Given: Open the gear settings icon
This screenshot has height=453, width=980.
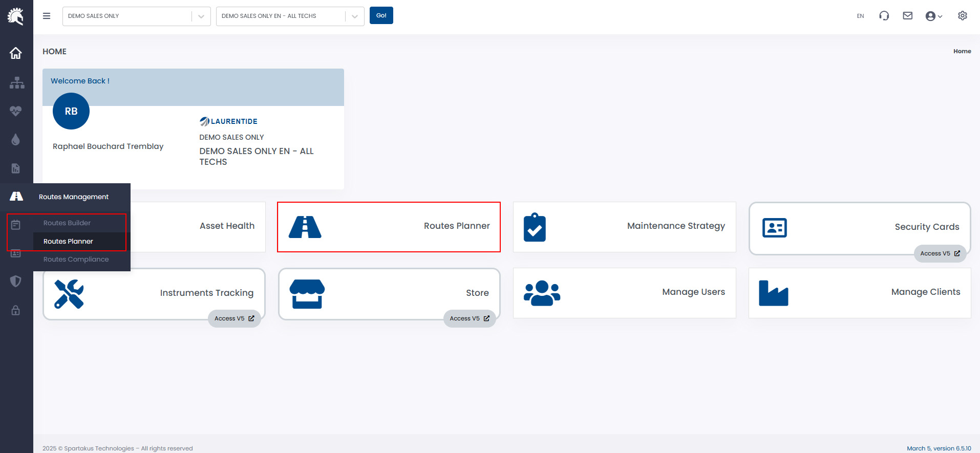Looking at the screenshot, I should click(963, 16).
